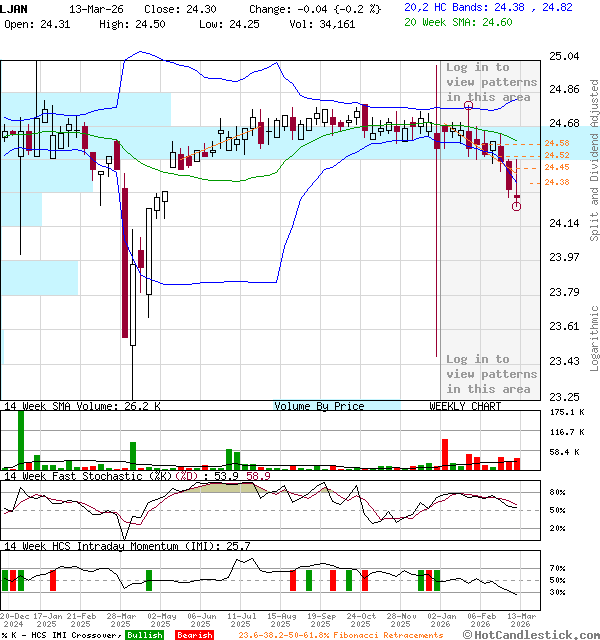The height and width of the screenshot is (640, 600).
Task: Click the tall red volume bar at 02-Jan 2026
Action: tap(445, 454)
